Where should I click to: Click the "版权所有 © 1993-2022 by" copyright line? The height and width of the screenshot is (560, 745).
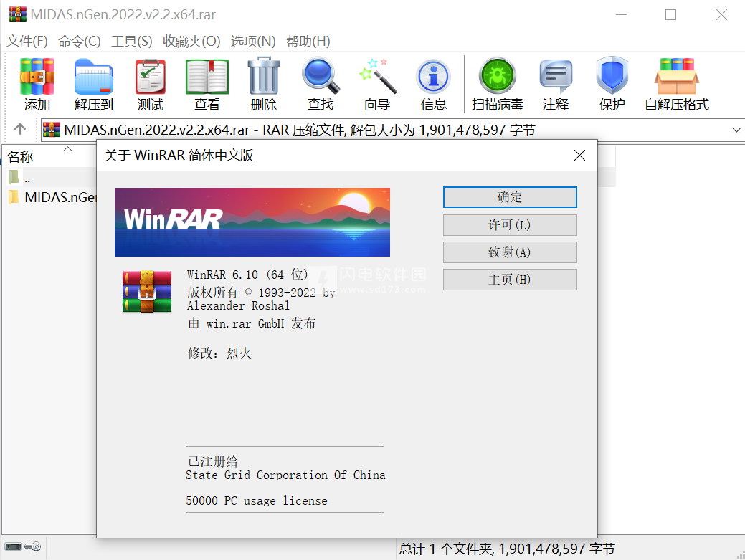pos(261,292)
